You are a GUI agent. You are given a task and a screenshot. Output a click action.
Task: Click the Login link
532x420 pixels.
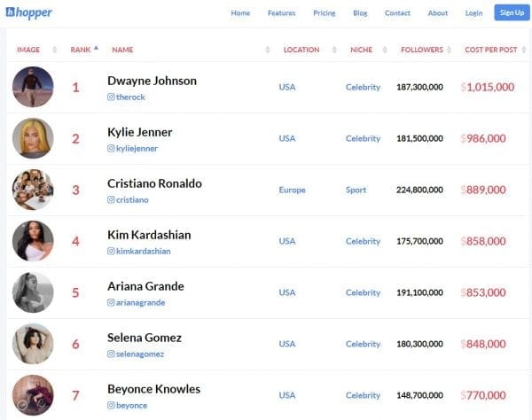pyautogui.click(x=473, y=13)
